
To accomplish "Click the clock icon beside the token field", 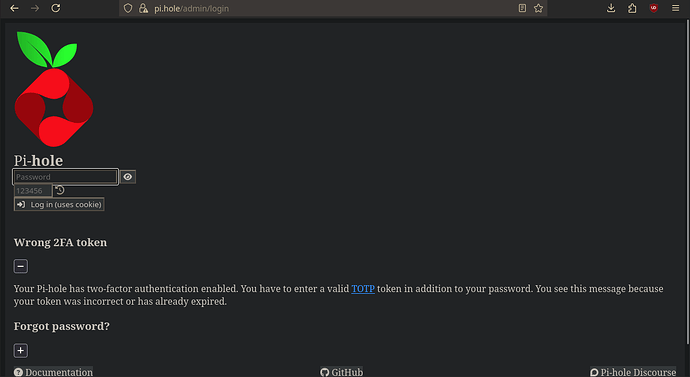I will 60,190.
